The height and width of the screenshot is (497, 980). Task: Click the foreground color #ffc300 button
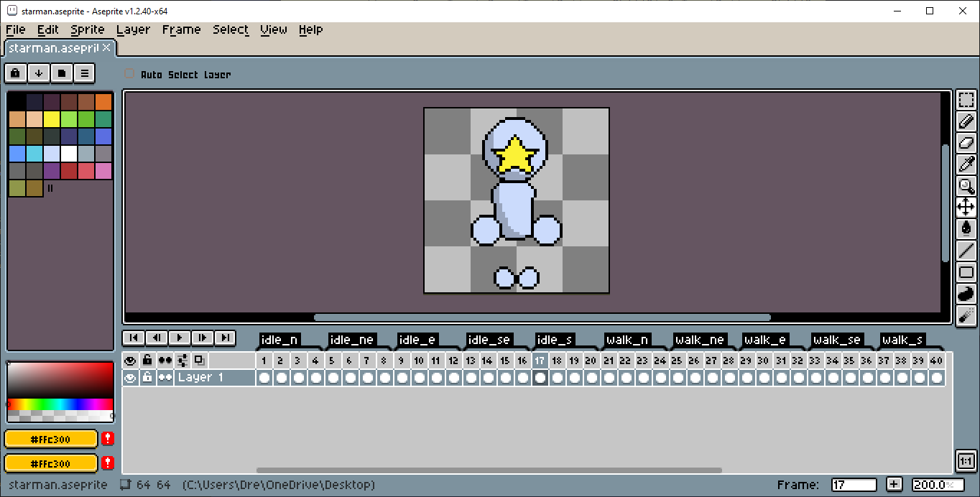pos(51,439)
